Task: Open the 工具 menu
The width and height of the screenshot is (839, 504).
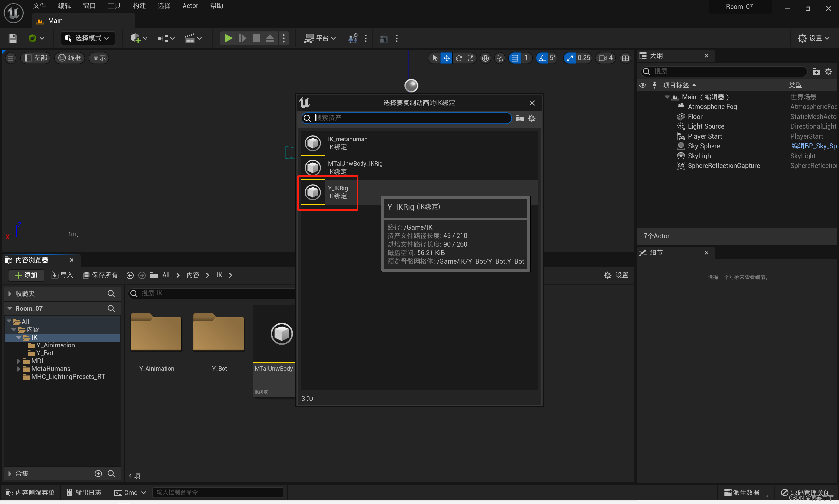Action: tap(114, 6)
